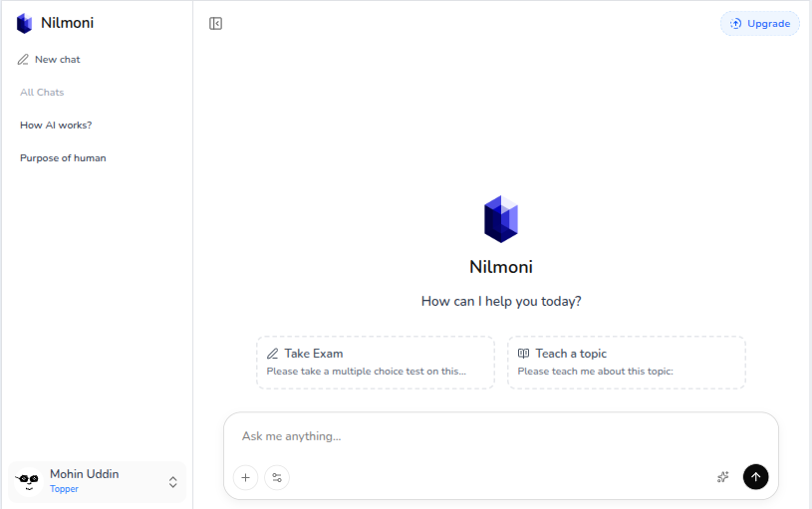Click the New chat pencil icon
This screenshot has height=509, width=812.
coord(23,60)
